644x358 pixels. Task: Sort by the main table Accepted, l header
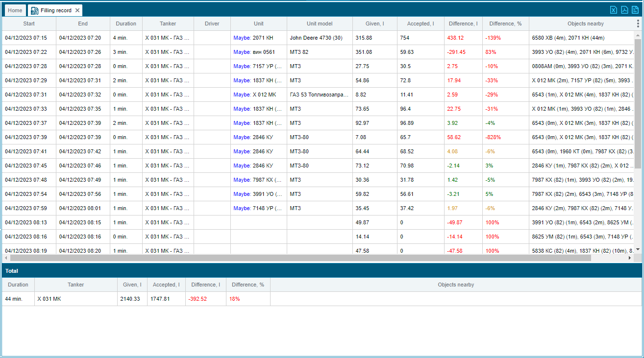coord(421,24)
